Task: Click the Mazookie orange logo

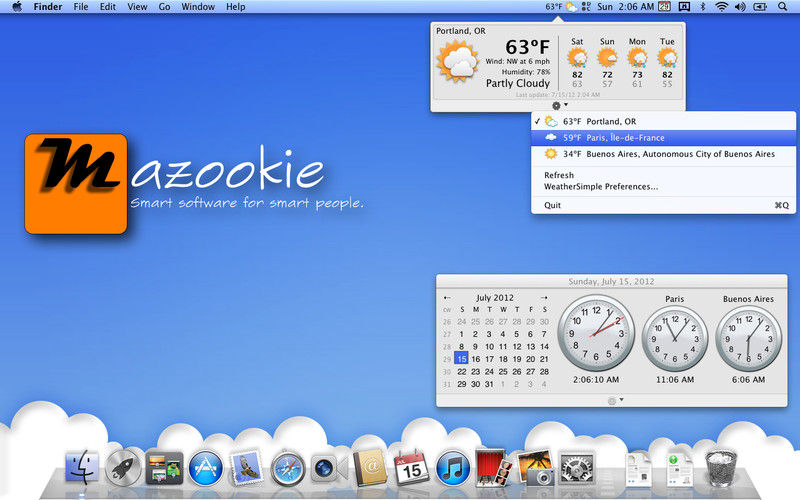Action: coord(76,184)
